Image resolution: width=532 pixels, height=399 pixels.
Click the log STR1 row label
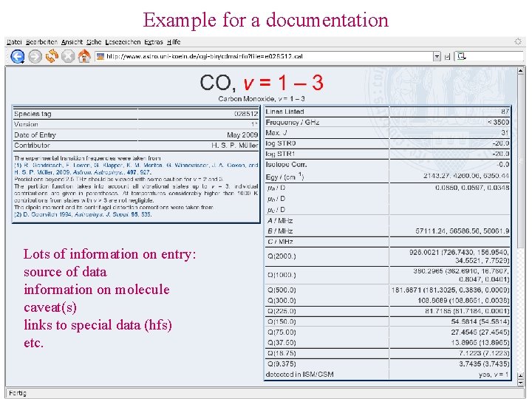tap(280, 154)
